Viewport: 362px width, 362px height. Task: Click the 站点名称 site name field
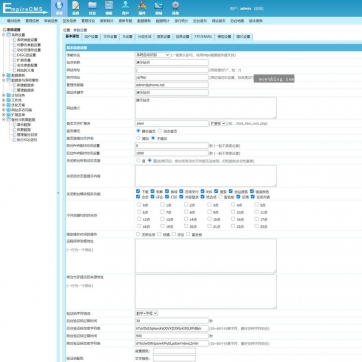pyautogui.click(x=172, y=62)
